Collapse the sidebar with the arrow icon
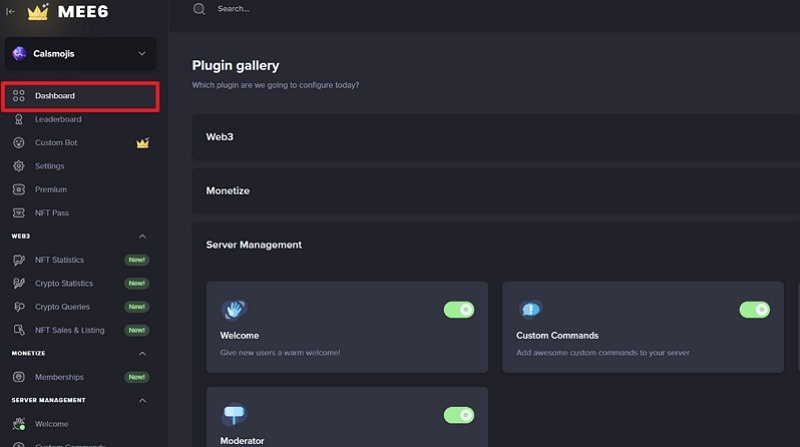This screenshot has width=800, height=447. click(10, 11)
